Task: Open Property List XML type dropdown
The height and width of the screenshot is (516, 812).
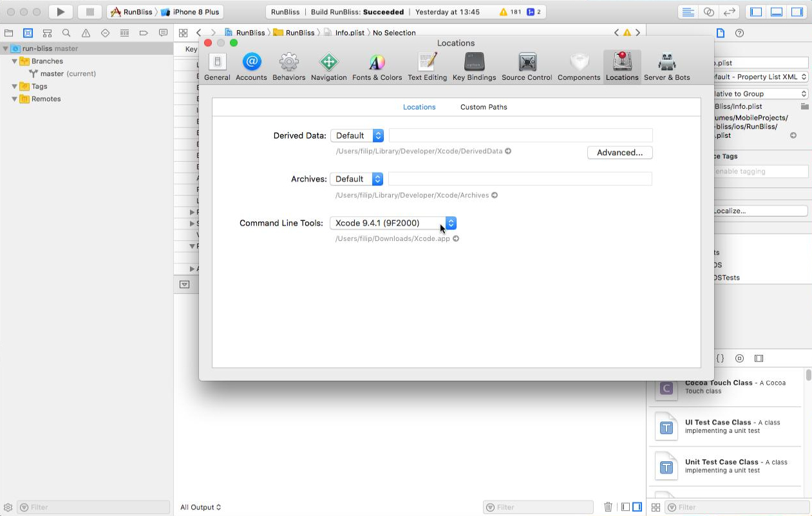Action: pyautogui.click(x=760, y=77)
